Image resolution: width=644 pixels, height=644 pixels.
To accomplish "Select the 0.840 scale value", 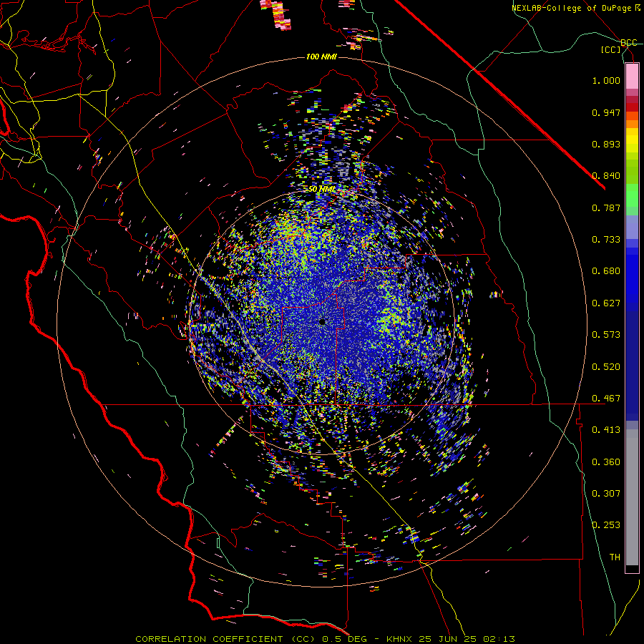I will (606, 176).
